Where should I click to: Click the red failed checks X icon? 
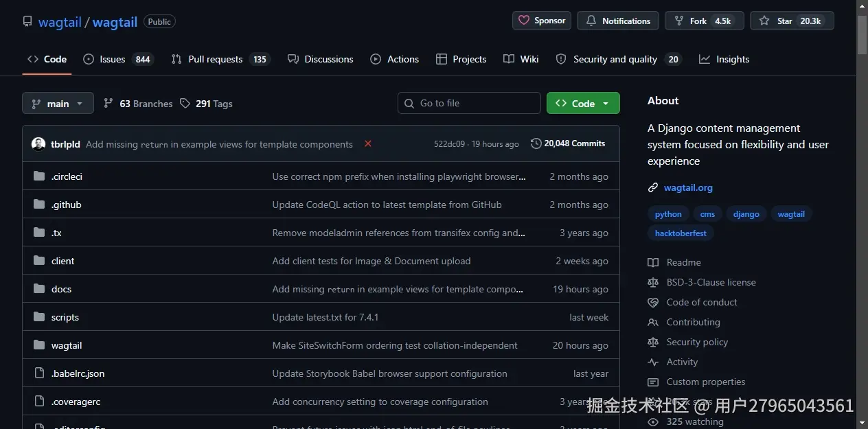(x=368, y=143)
